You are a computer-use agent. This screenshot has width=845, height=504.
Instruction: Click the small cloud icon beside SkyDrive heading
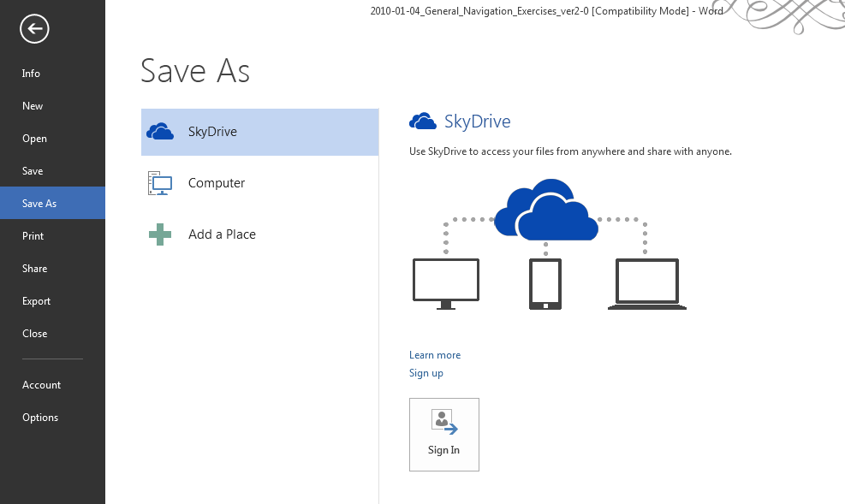click(x=423, y=122)
